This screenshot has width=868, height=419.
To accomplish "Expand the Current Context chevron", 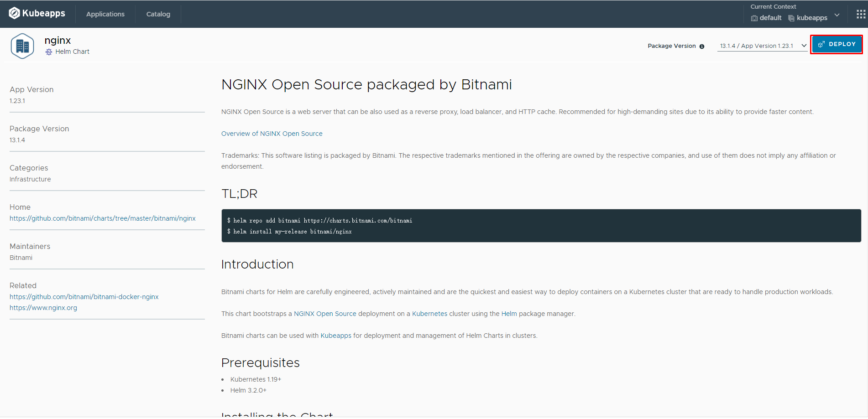I will (837, 15).
